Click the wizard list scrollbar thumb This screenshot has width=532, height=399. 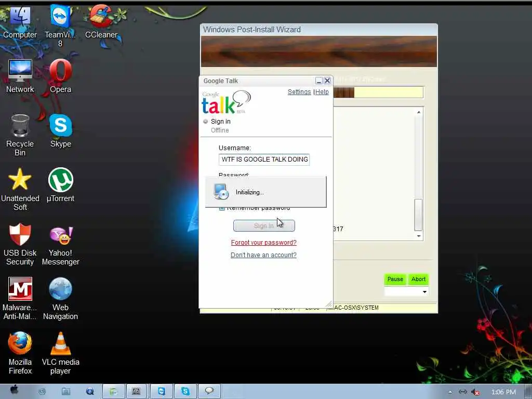(418, 215)
